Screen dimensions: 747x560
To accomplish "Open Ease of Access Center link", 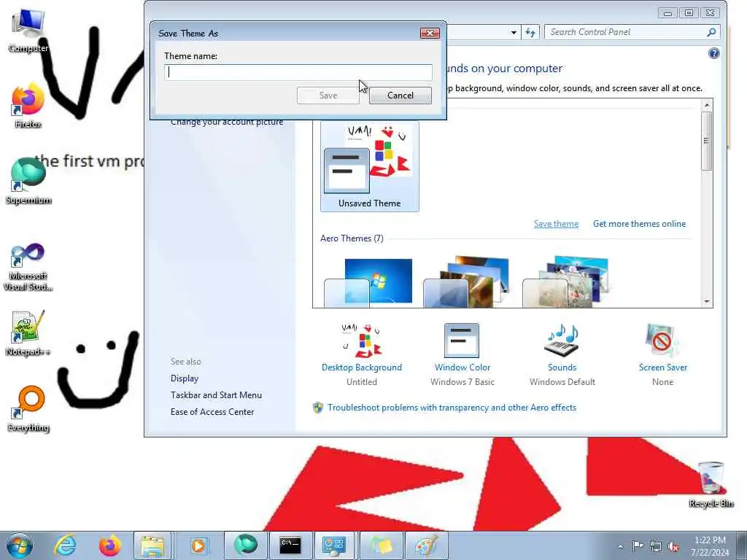I will click(x=212, y=412).
